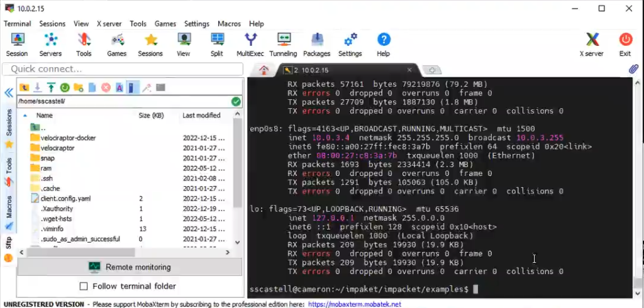This screenshot has height=308, width=644.
Task: Collapse the sidebar with double-chevron arrow
Action: point(9,93)
